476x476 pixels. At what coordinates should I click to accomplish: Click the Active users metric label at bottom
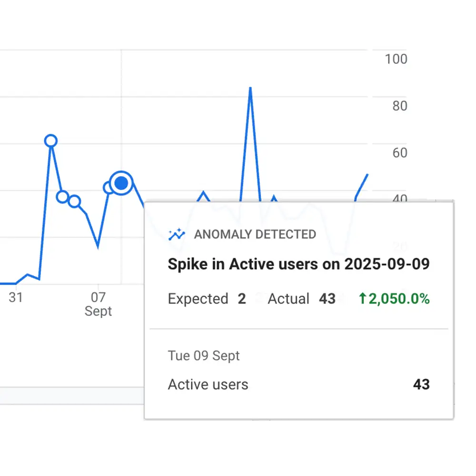tap(208, 385)
